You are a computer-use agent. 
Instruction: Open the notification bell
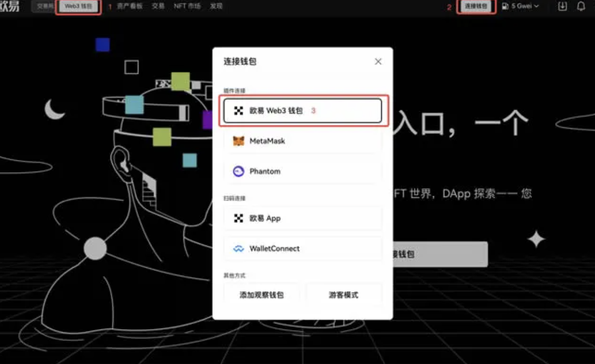coord(583,6)
